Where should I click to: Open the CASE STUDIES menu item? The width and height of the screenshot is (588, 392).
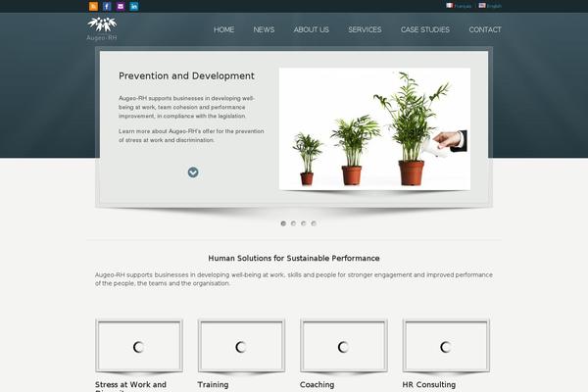(425, 29)
